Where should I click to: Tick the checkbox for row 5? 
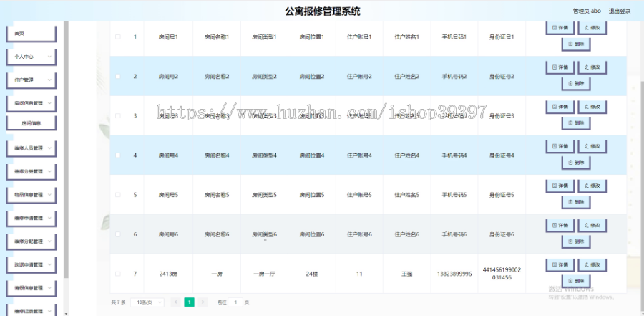pos(118,195)
